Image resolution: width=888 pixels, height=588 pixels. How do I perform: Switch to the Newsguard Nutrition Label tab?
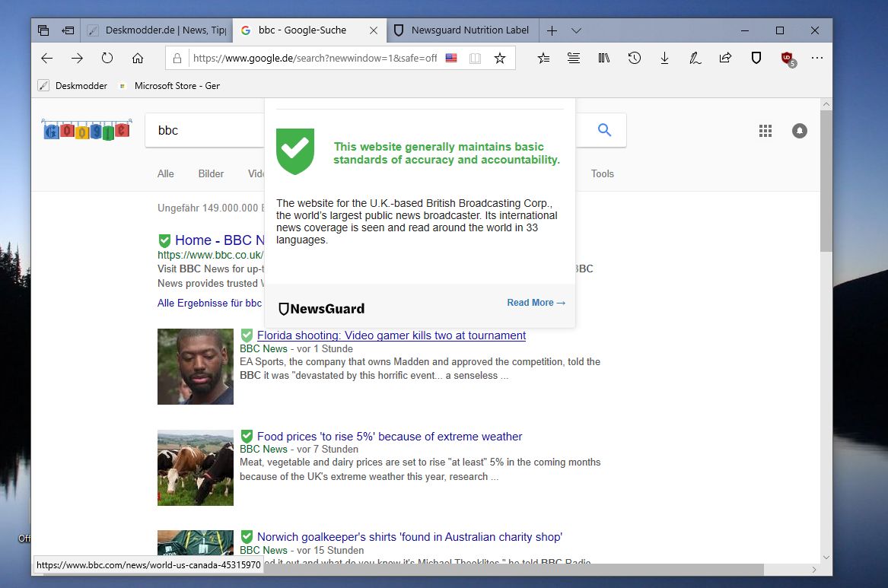tap(463, 30)
